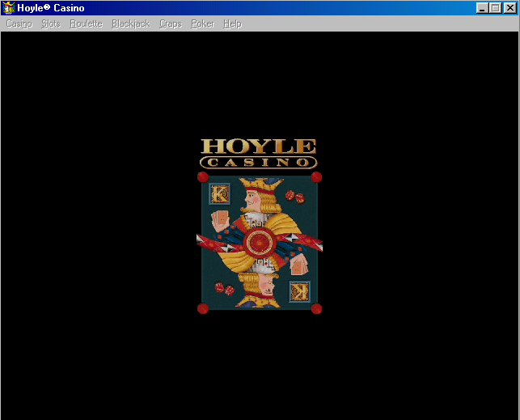Click the Hoyle Casino title bar icon
520x420 pixels.
point(9,8)
